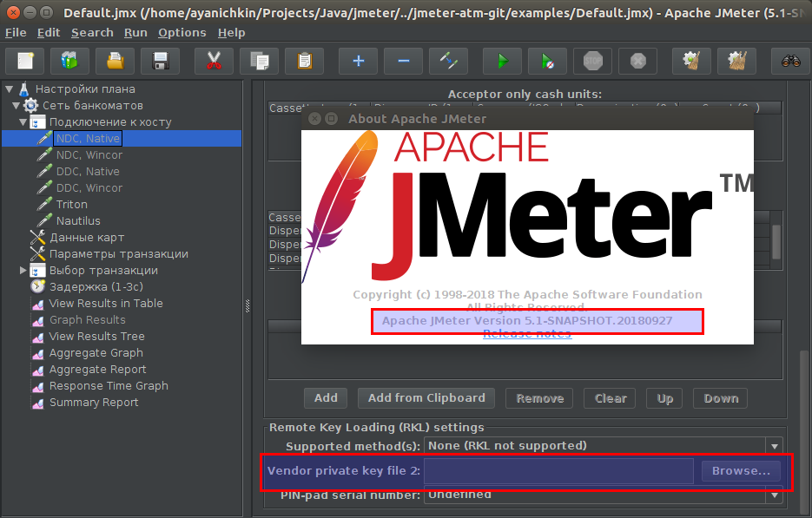Click the Down button

tap(720, 398)
